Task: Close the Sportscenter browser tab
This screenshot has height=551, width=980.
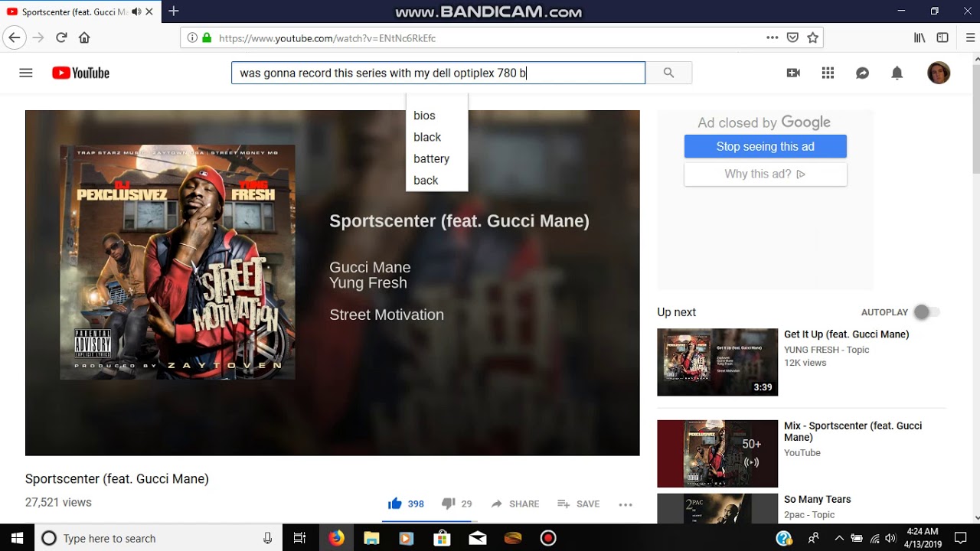Action: [149, 11]
